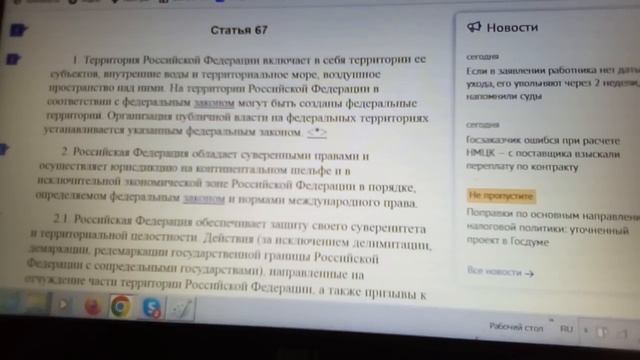The image size is (640, 360).
Task: Open Skype from the taskbar
Action: coord(151,307)
